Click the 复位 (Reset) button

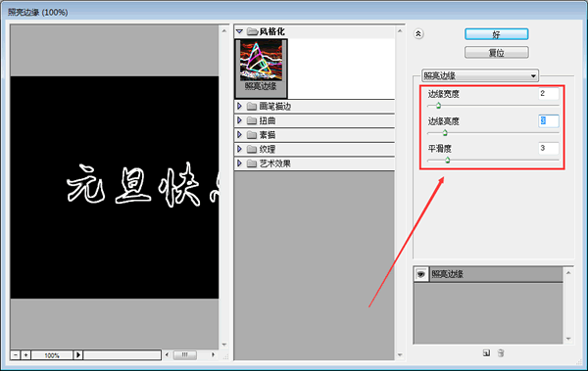(497, 53)
